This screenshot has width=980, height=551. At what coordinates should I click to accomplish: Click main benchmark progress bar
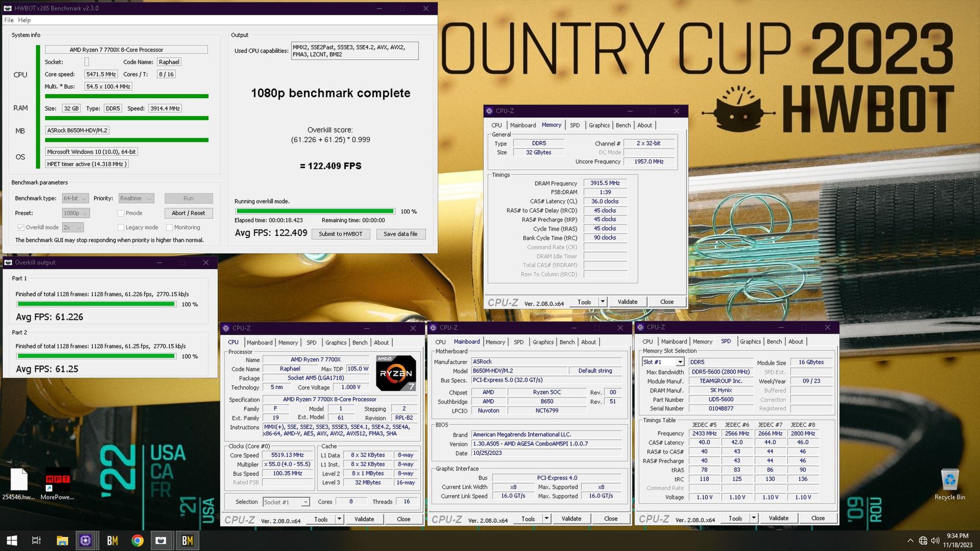pyautogui.click(x=314, y=211)
